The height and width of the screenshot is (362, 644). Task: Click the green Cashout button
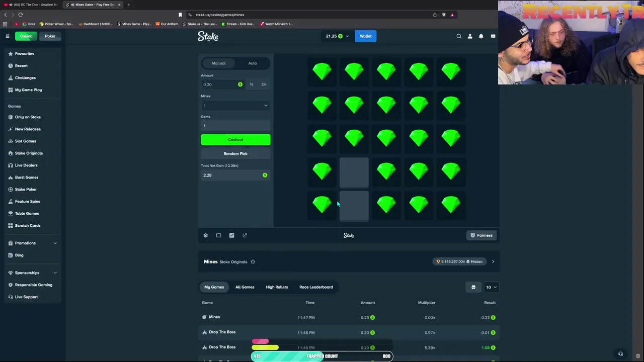pyautogui.click(x=235, y=140)
